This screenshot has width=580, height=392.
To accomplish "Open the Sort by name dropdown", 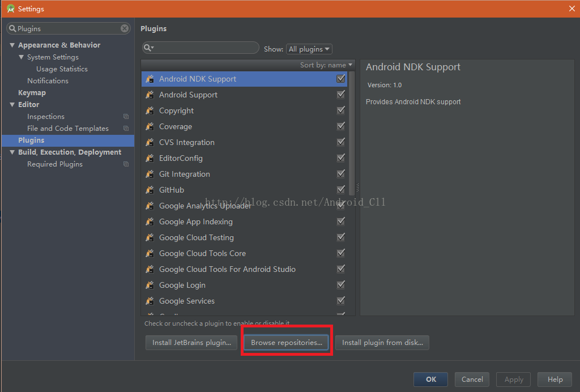I will (x=326, y=65).
